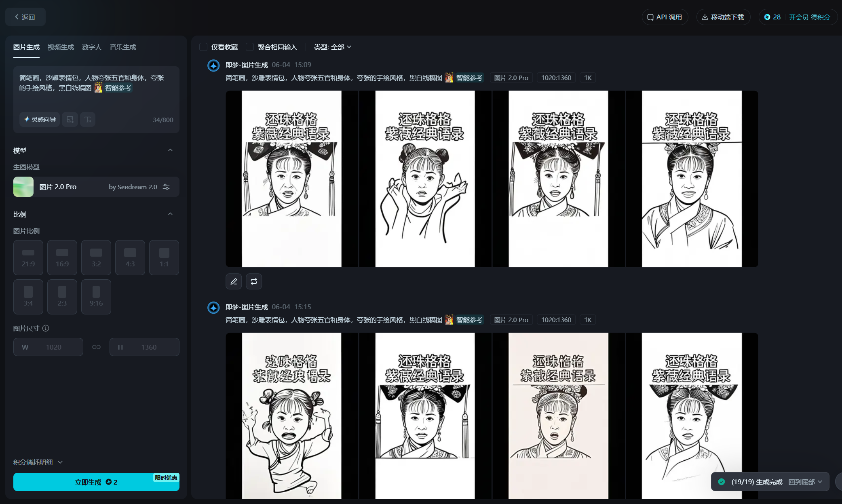
Task: Click reference thumbnail in the 15:09 prompt line
Action: tap(449, 78)
